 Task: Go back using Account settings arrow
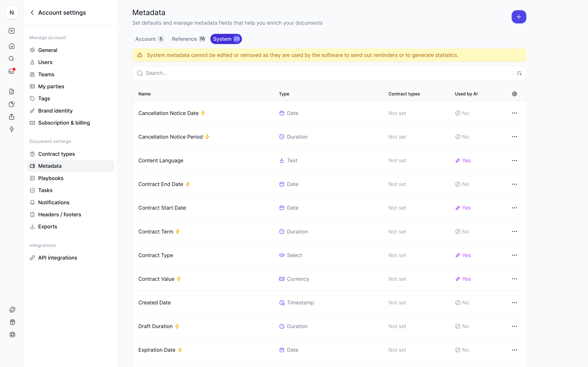32,13
